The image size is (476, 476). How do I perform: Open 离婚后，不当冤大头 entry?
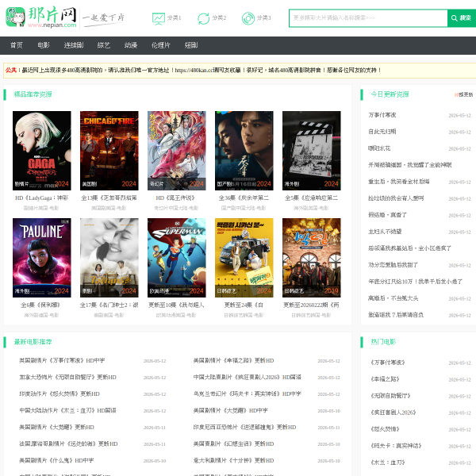point(393,298)
